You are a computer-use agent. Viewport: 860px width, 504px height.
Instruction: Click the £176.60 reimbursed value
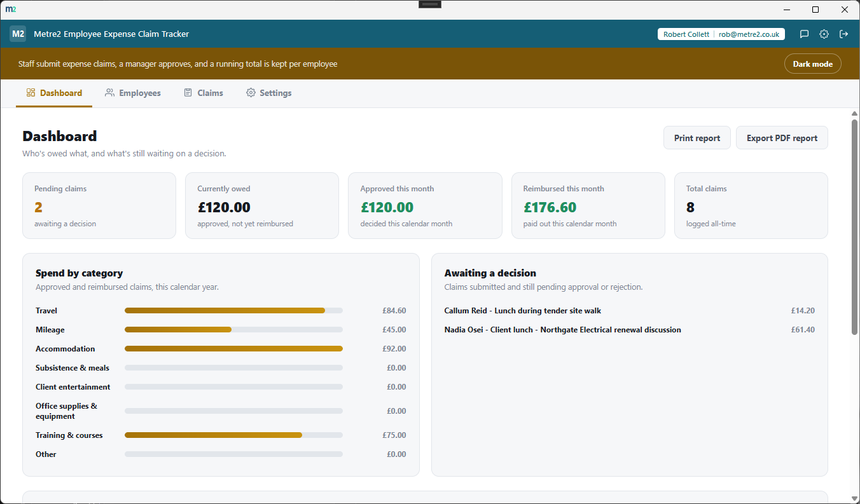550,207
